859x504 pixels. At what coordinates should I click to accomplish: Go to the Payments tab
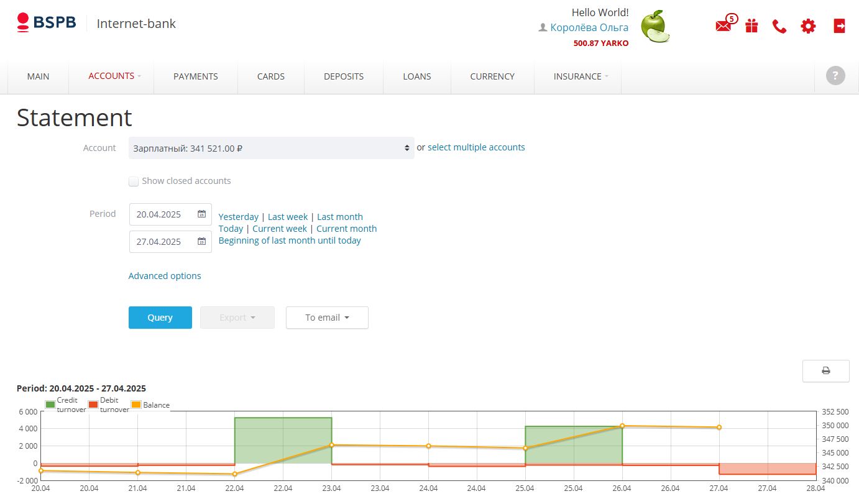click(195, 76)
